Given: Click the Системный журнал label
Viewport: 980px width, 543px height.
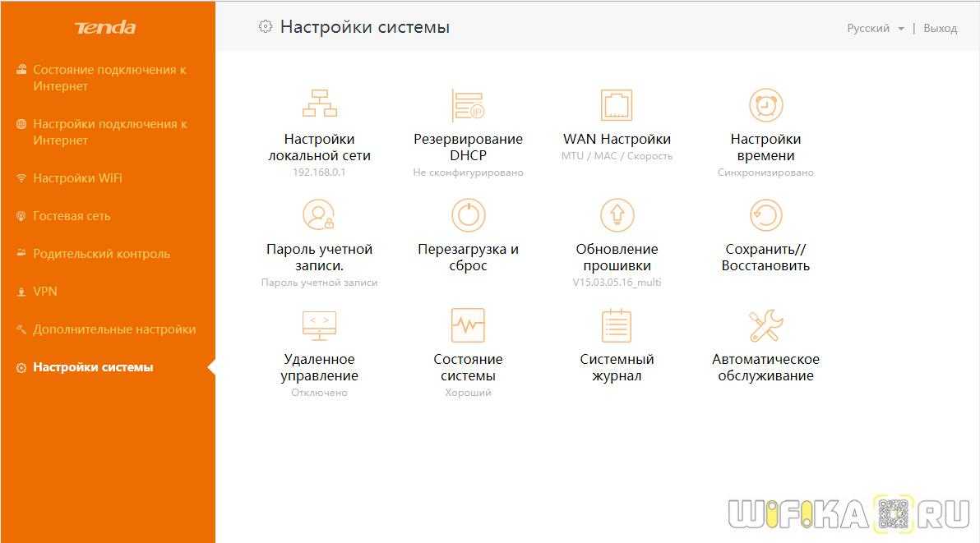Looking at the screenshot, I should [617, 368].
